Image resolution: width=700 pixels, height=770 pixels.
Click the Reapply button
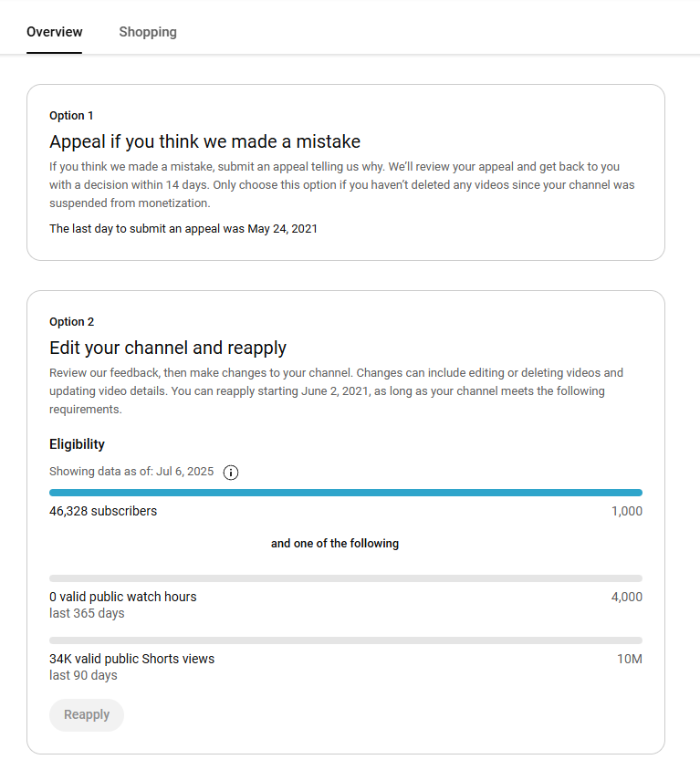pyautogui.click(x=87, y=714)
